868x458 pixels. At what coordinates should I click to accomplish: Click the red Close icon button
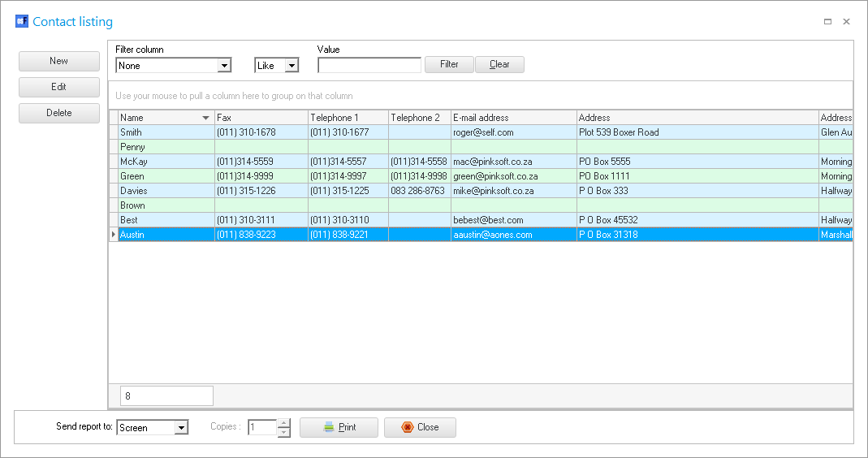408,427
